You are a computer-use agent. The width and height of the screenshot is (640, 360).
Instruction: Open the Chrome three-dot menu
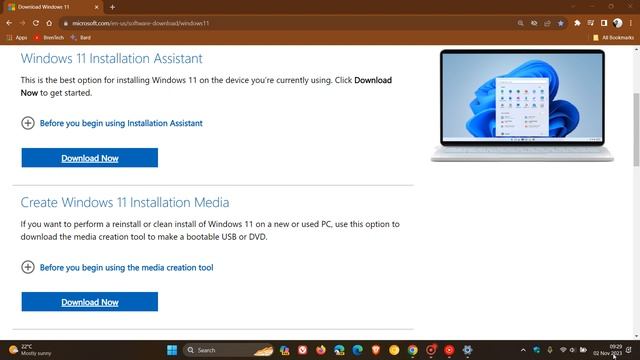coord(631,23)
